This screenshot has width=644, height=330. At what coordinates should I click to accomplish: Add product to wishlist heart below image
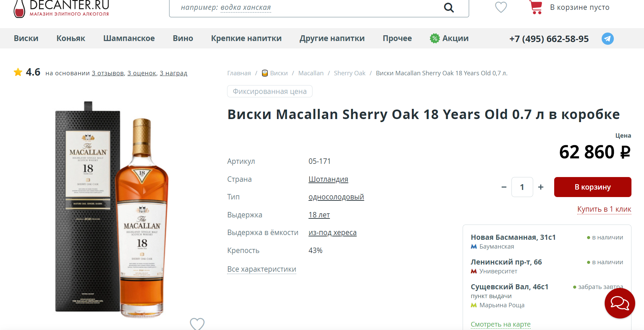coord(197,324)
